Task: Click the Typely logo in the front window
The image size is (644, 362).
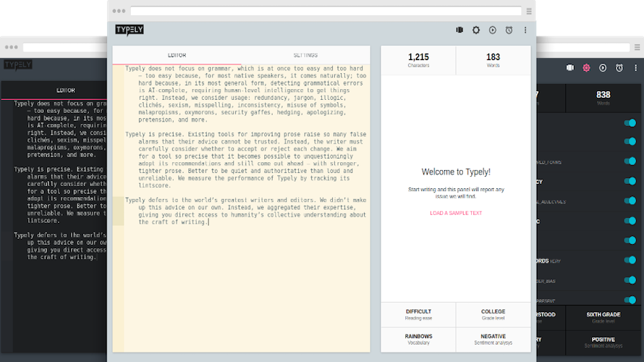Action: click(130, 30)
